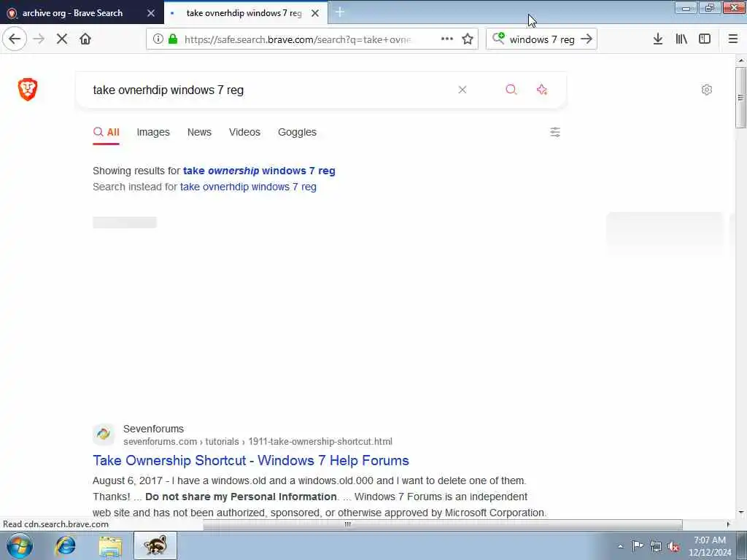Open the Windows Start menu

tap(20, 546)
